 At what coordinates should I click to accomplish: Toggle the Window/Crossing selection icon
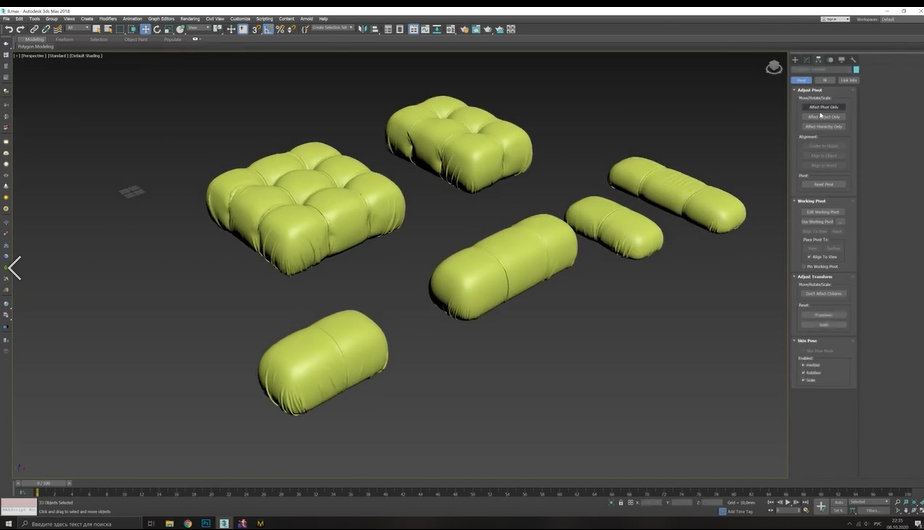point(132,29)
